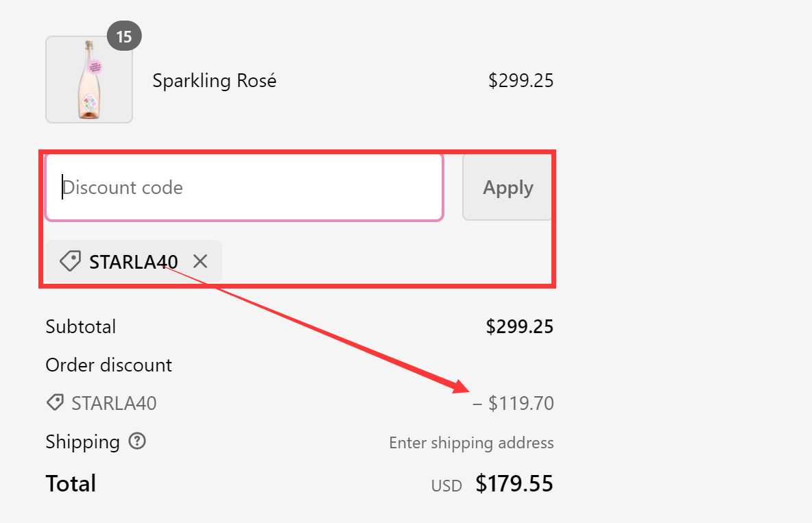This screenshot has height=523, width=812.
Task: Click the Apply discount button
Action: [508, 187]
